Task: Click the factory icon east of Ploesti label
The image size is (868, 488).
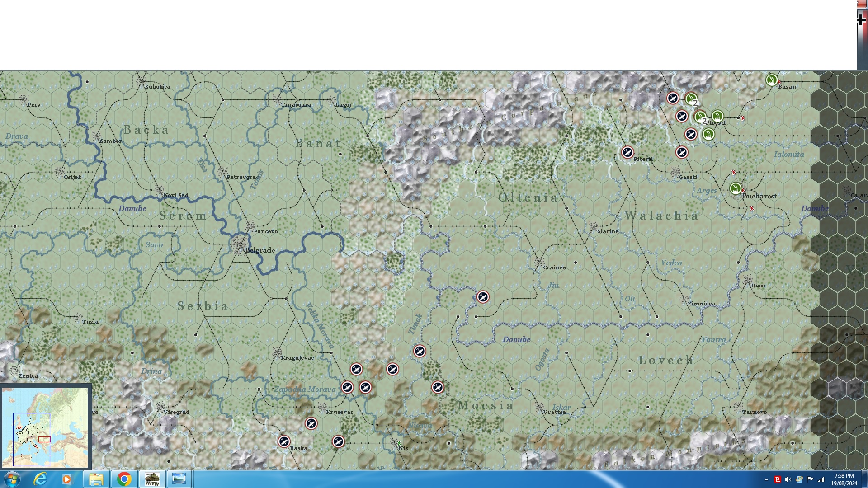Action: [x=717, y=117]
